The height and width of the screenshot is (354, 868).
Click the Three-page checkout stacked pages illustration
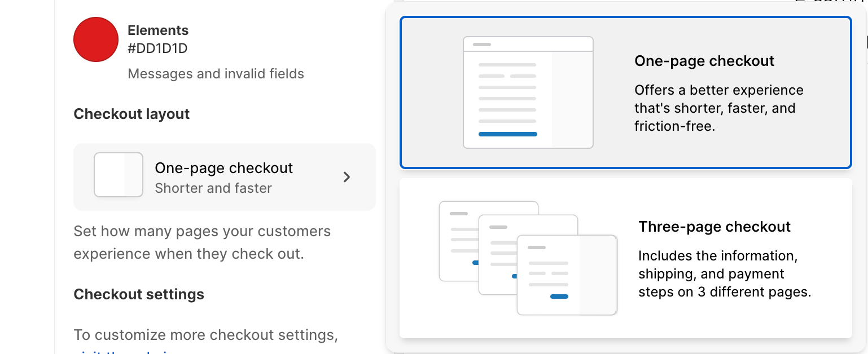point(528,258)
